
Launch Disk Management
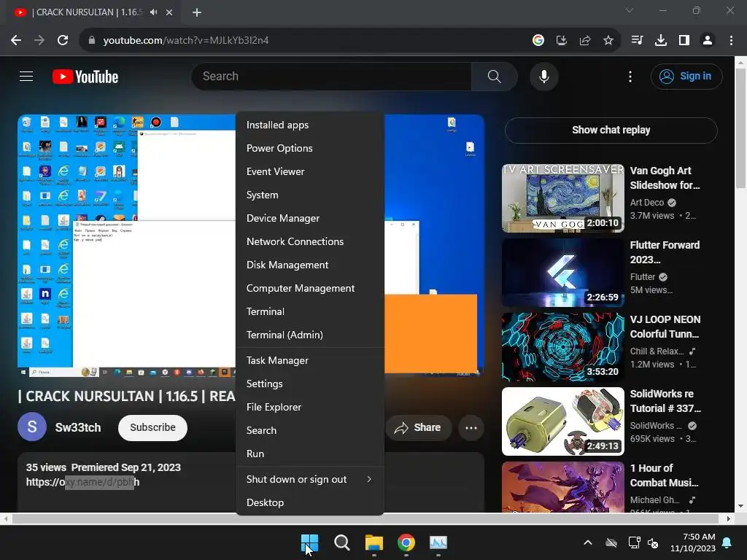[309, 265]
